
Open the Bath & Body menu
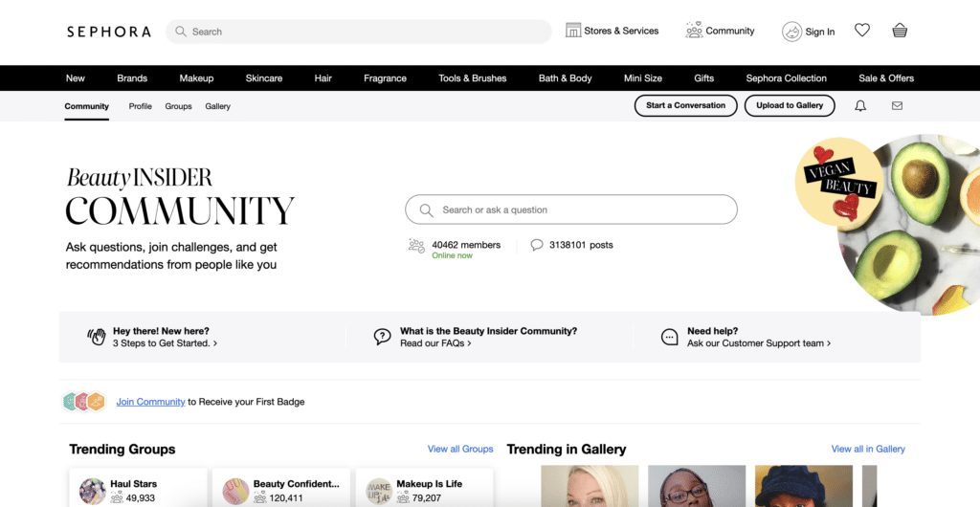[565, 78]
